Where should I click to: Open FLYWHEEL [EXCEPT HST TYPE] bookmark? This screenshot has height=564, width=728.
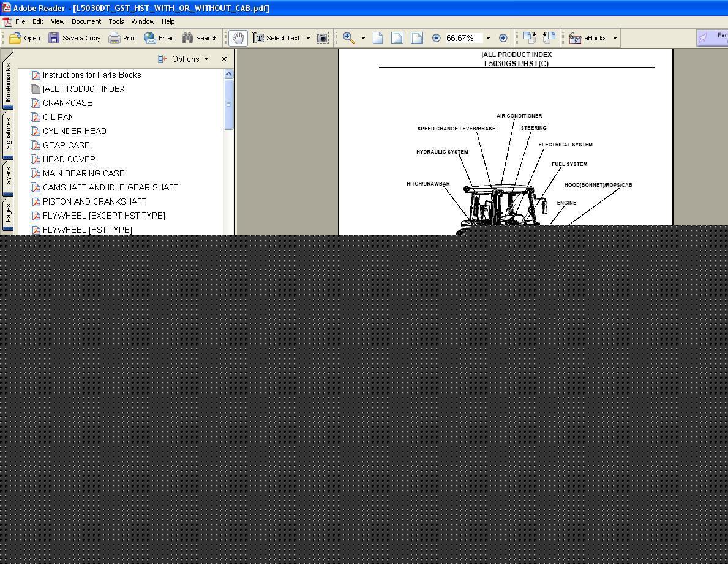[104, 216]
